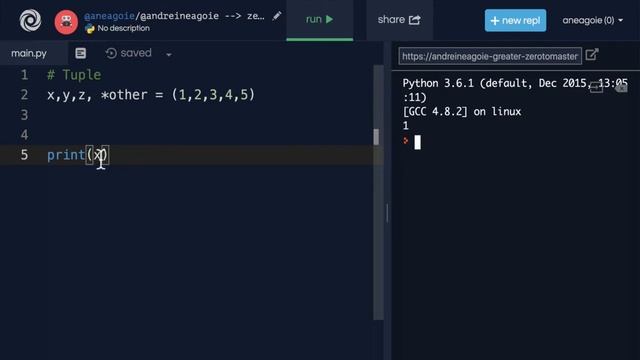Click the pane divider handle
Screen dimensions: 640x360
click(x=387, y=213)
